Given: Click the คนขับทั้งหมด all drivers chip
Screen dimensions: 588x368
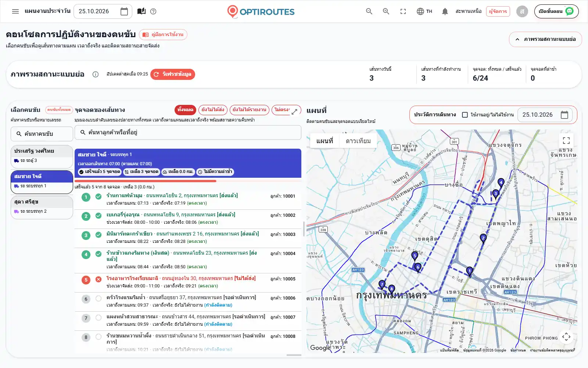Looking at the screenshot, I should 59,110.
